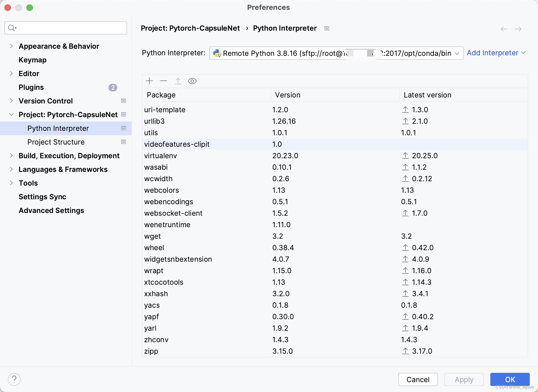Viewport: 538px width, 392px height.
Task: Select the virtualenv package row
Action: [335, 156]
